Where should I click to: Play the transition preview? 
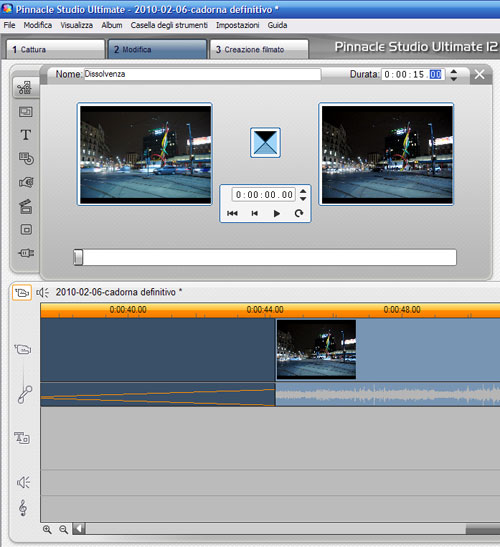(277, 213)
